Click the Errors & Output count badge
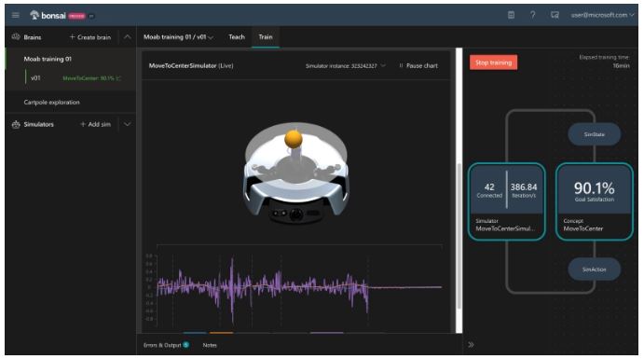The height and width of the screenshot is (359, 644). pyautogui.click(x=186, y=345)
